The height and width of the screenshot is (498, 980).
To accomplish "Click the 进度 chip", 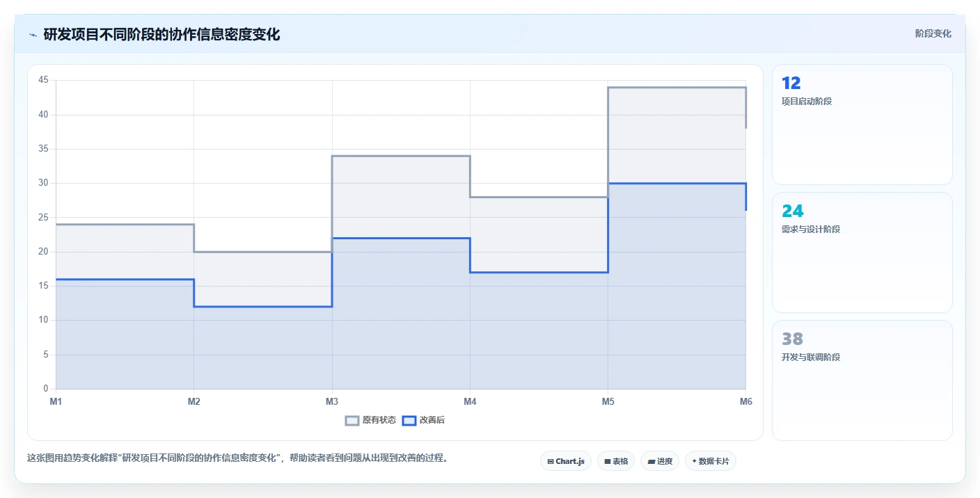I will tap(660, 461).
